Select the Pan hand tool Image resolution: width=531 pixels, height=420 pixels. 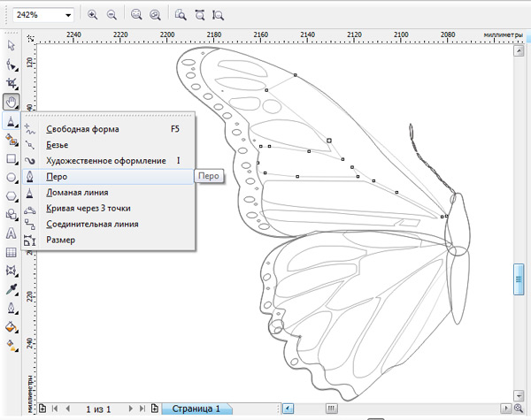tap(12, 102)
